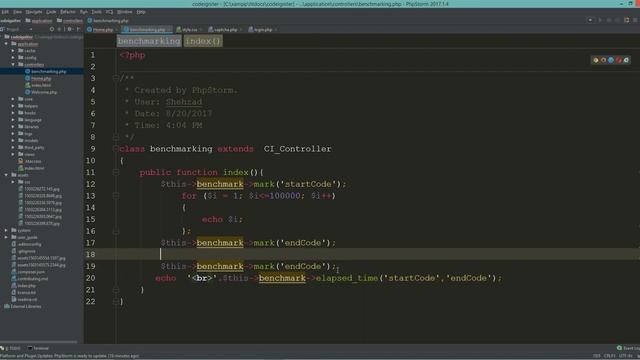The image size is (640, 360).
Task: Open the Edit menu
Action: pyautogui.click(x=5, y=12)
